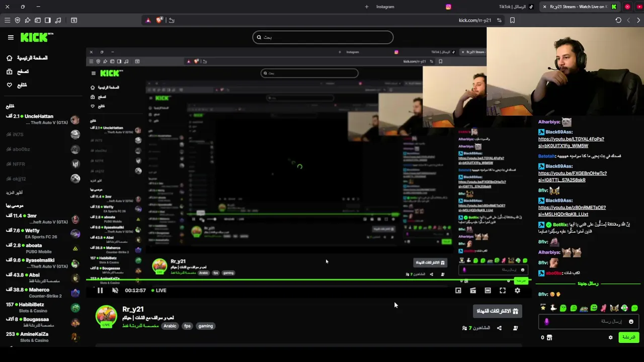Click the Arabic tag under stream title
Viewport: 644px width, 362px height.
[x=170, y=326]
